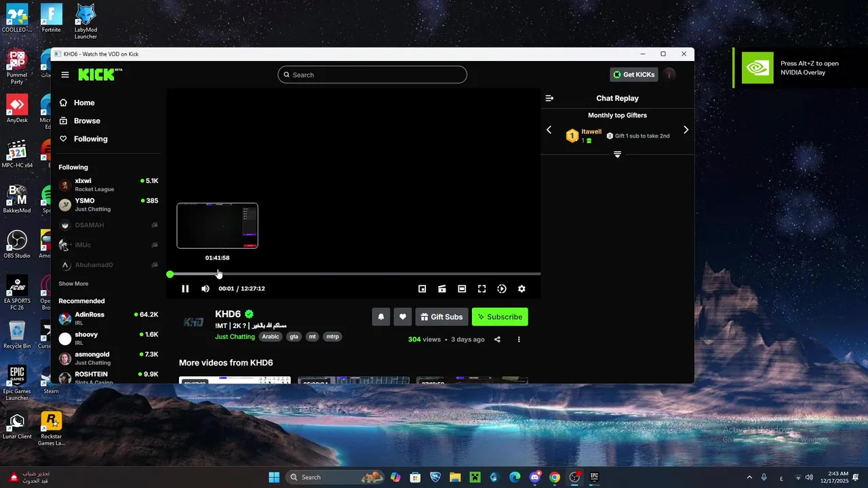Open shoovy recommended channel

[108, 338]
